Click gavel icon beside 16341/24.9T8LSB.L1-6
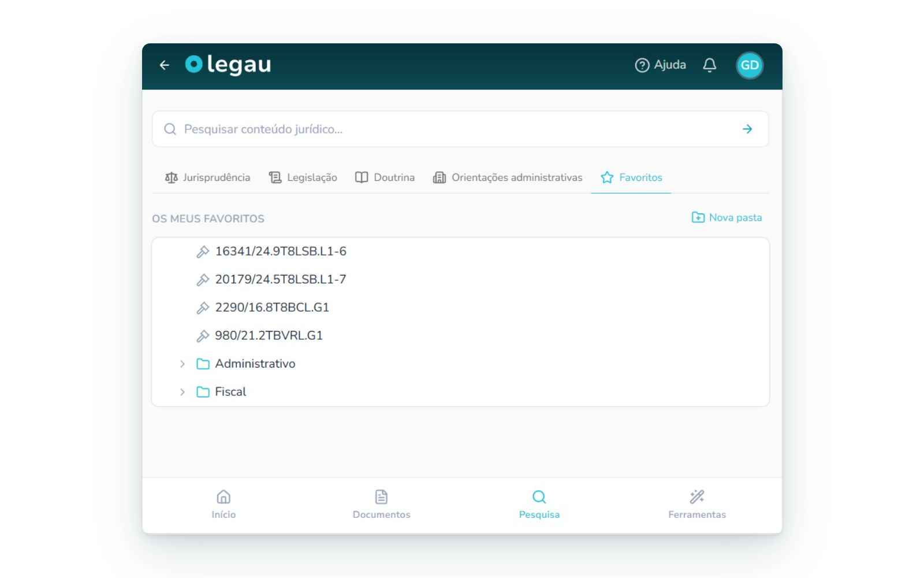 [203, 251]
